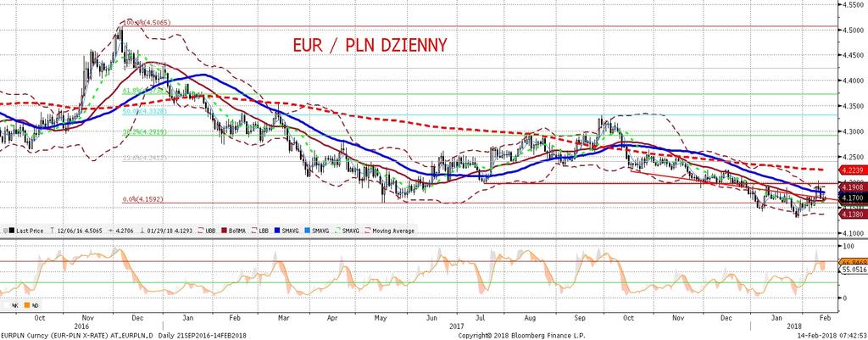Click the legend pin icon beside Last Price
Viewport: 868px width, 340px height.
coord(5,231)
